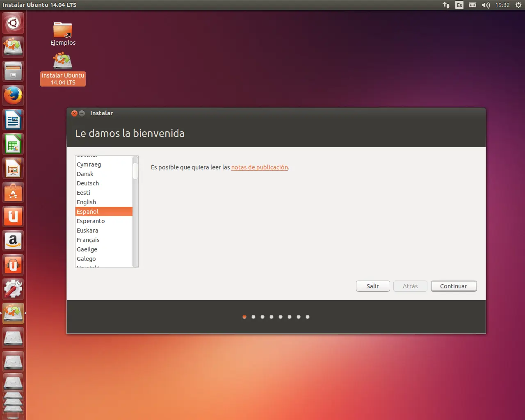Pick Eesti from the language list
This screenshot has height=420, width=525.
[104, 193]
